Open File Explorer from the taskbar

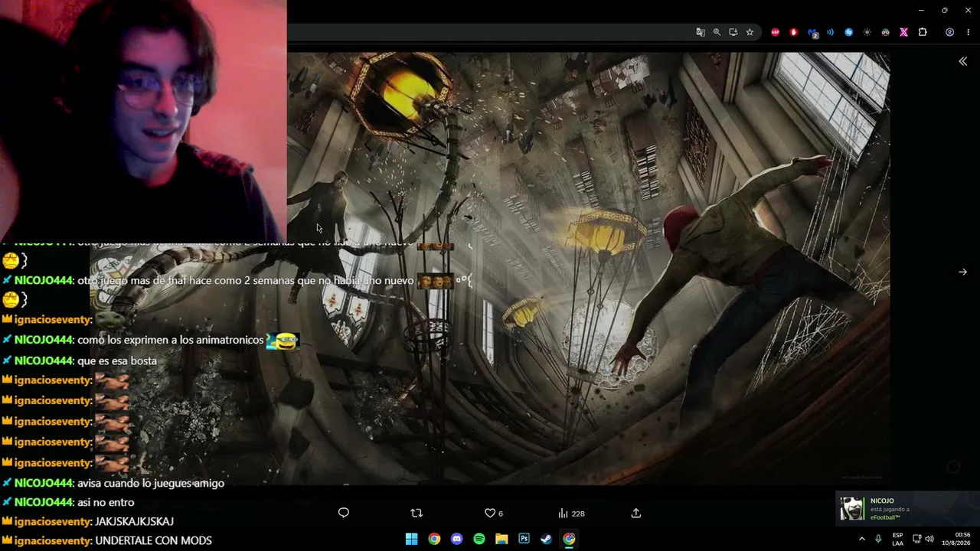tap(501, 539)
